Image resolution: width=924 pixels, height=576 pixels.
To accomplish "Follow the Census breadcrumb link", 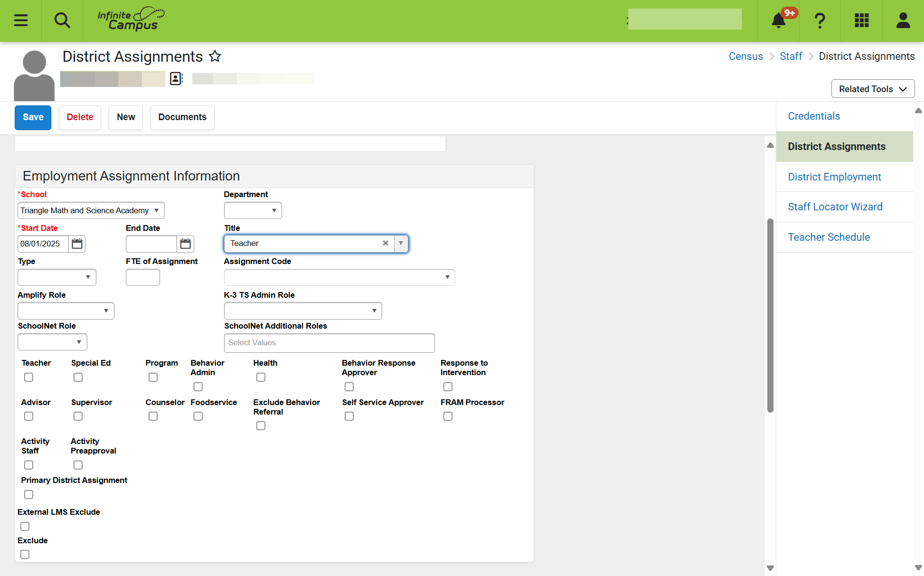I will click(745, 56).
